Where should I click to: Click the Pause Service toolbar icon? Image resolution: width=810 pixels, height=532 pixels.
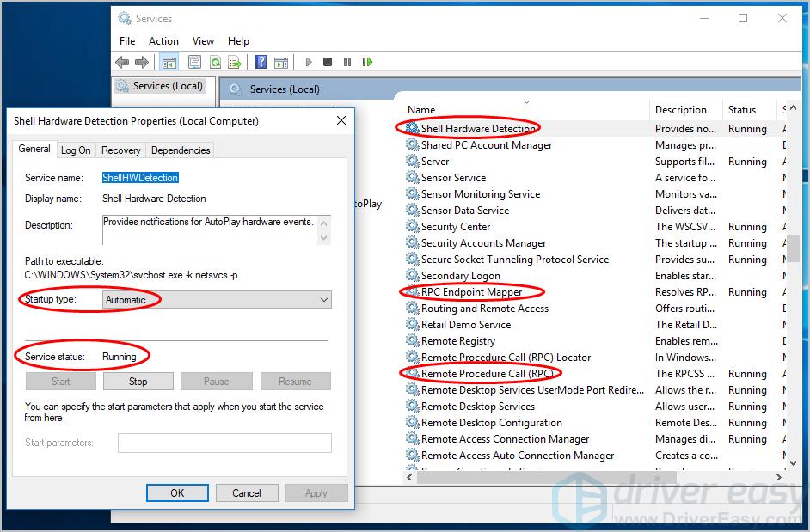(347, 62)
